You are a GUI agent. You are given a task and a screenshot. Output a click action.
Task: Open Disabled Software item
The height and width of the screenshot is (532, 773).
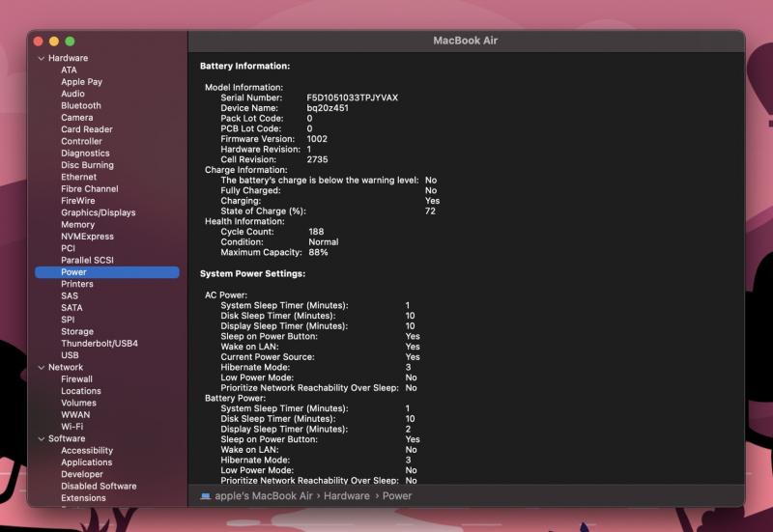coord(99,487)
